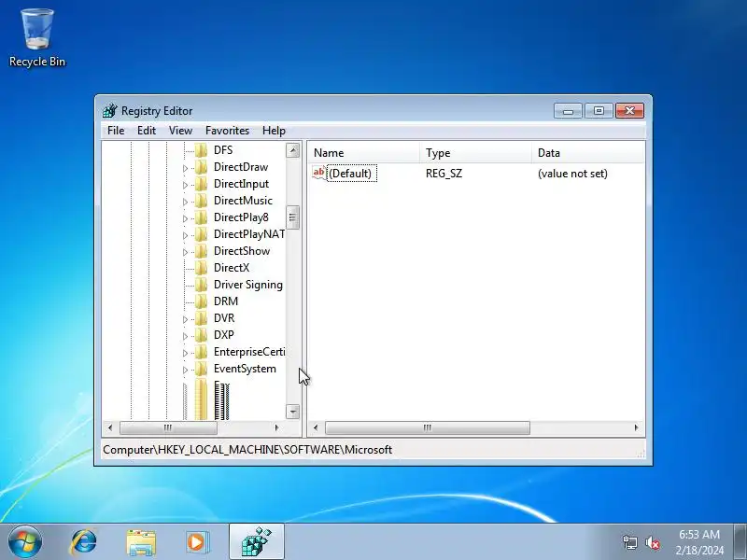Screen dimensions: 747x560
Task: Click the DirectX folder icon
Action: tap(202, 268)
